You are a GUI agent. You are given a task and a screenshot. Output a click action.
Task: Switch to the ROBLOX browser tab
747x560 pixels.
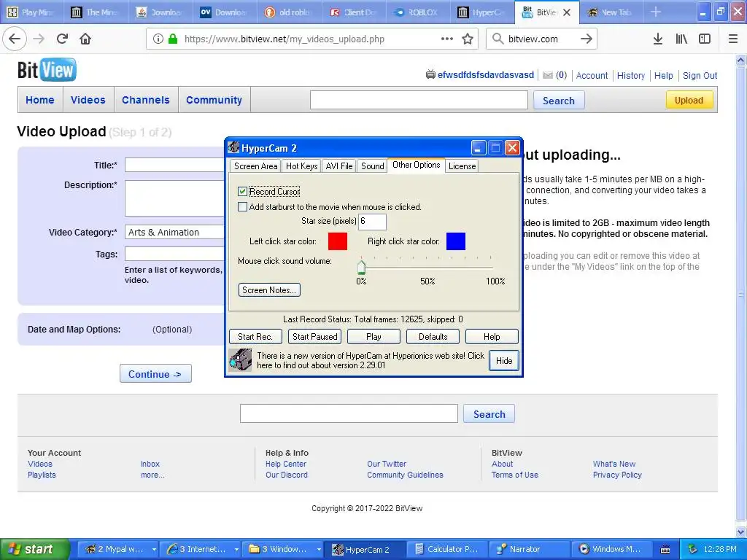tap(419, 12)
